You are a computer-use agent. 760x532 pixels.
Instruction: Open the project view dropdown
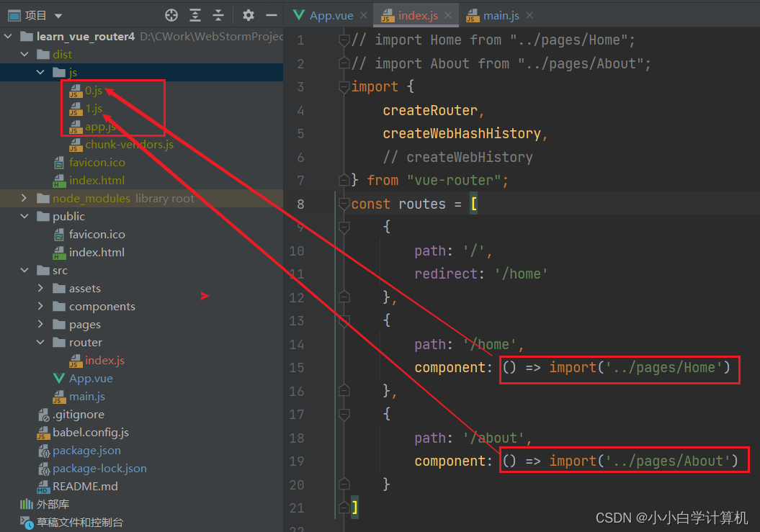pos(58,16)
